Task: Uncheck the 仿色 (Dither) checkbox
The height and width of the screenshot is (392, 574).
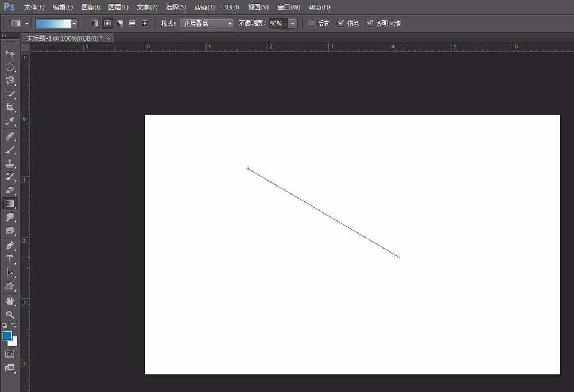Action: click(341, 24)
